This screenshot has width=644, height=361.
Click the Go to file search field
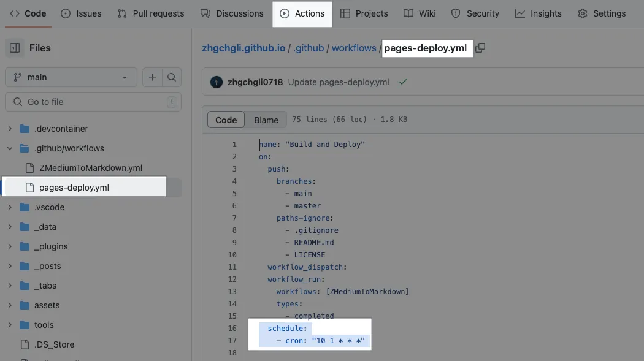[x=92, y=102]
